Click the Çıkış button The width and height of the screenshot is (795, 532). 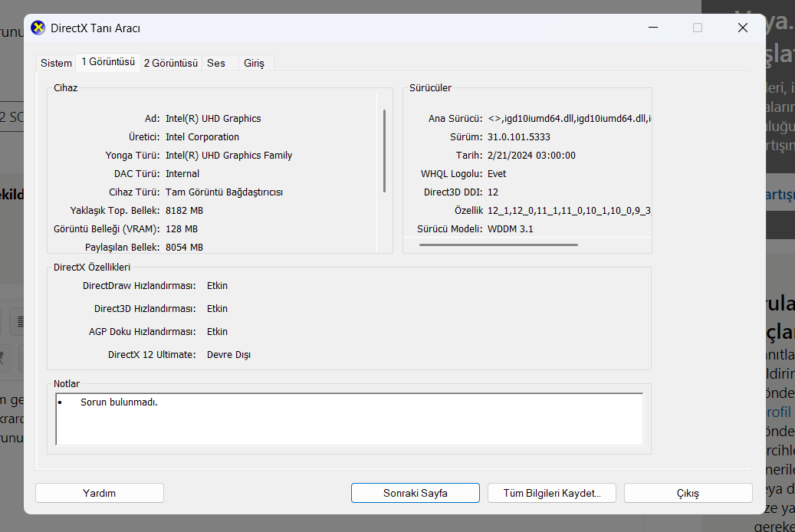point(688,493)
